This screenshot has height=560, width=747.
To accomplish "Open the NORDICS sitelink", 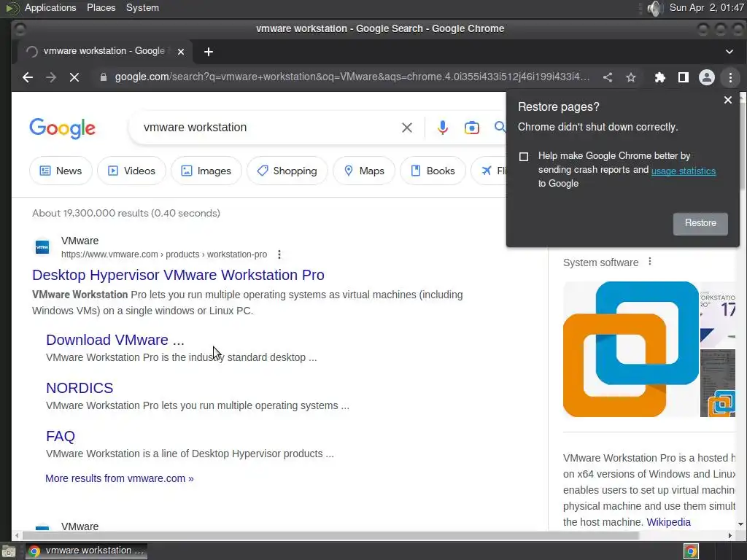I will 80,388.
